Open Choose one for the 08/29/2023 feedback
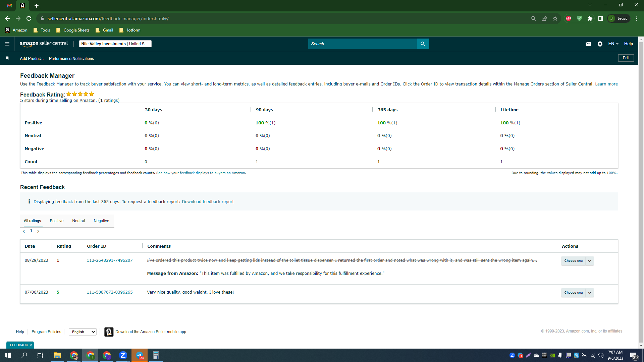The width and height of the screenshot is (644, 362). point(573,261)
